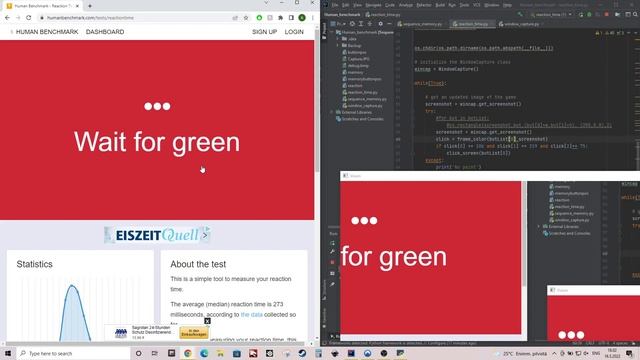Open Steam from the taskbar

coord(302,353)
